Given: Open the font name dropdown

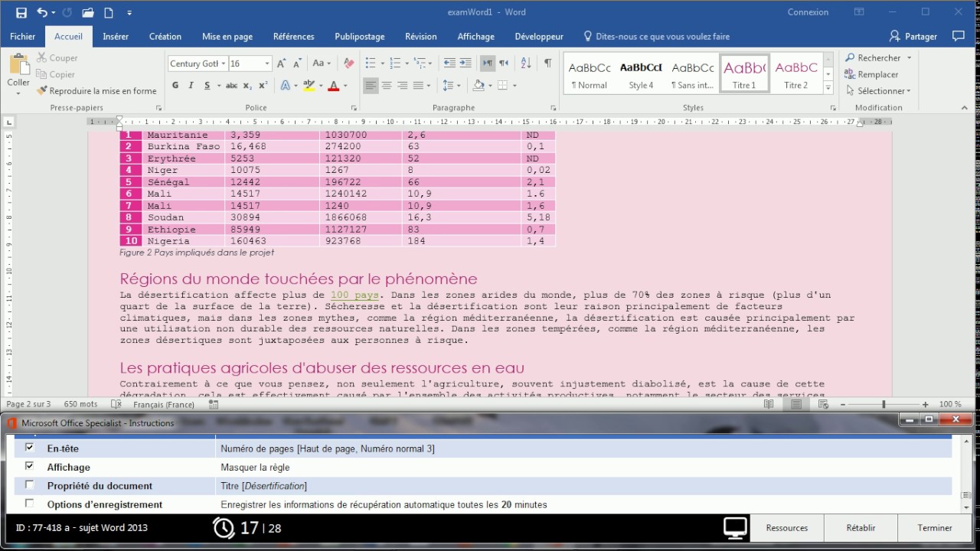Looking at the screenshot, I should click(x=224, y=64).
